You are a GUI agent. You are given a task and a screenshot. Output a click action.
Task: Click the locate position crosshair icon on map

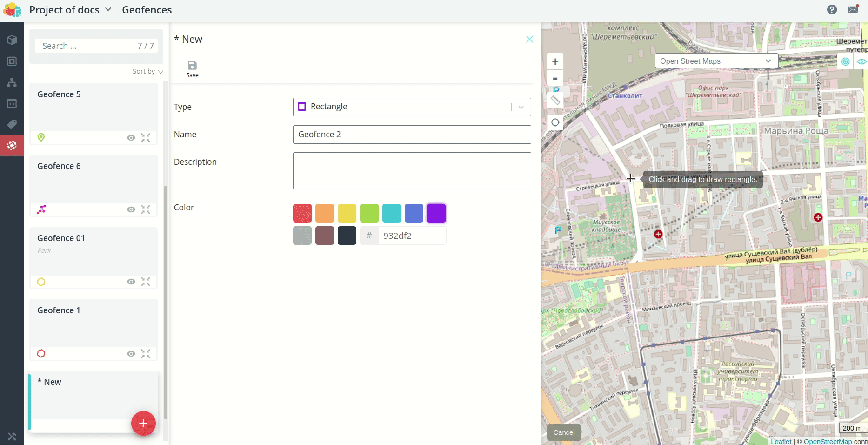tap(555, 122)
